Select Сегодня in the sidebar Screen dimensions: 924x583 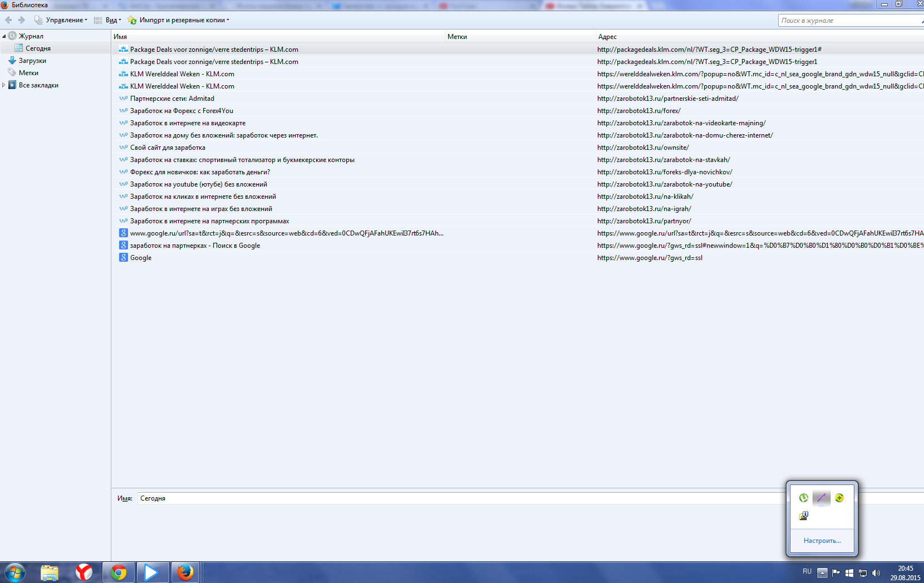(x=38, y=48)
